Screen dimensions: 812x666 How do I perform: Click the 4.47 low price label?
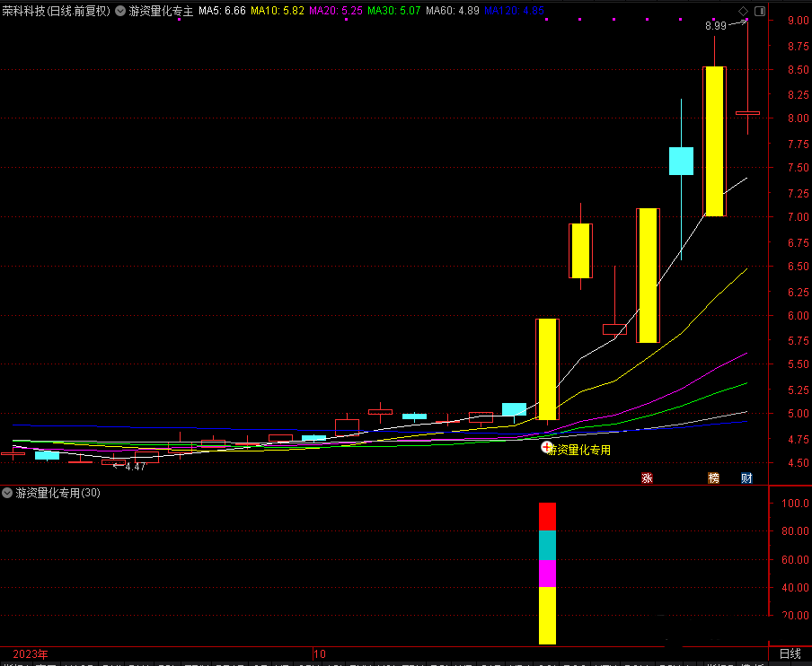click(135, 467)
